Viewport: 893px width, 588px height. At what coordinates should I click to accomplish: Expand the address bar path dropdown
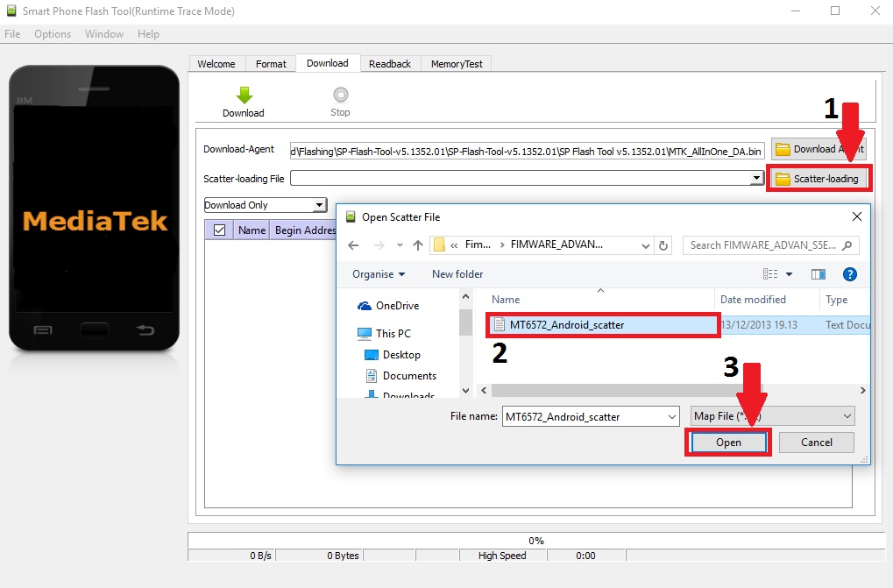click(645, 246)
